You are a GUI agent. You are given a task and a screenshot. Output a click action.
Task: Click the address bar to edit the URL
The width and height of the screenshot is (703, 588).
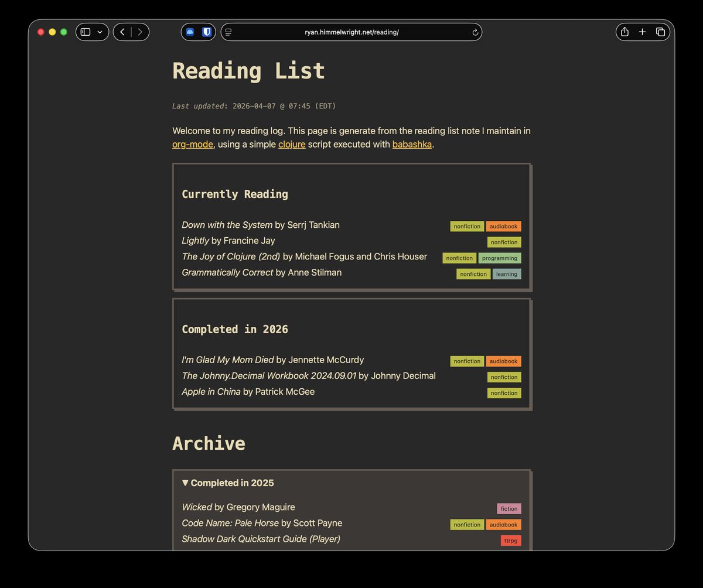pos(351,32)
